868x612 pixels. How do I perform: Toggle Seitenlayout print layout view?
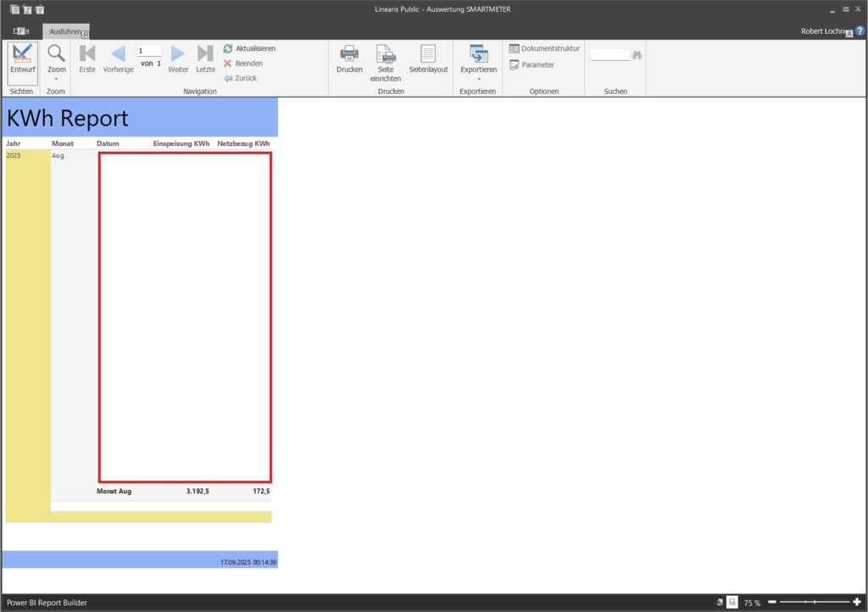(428, 59)
